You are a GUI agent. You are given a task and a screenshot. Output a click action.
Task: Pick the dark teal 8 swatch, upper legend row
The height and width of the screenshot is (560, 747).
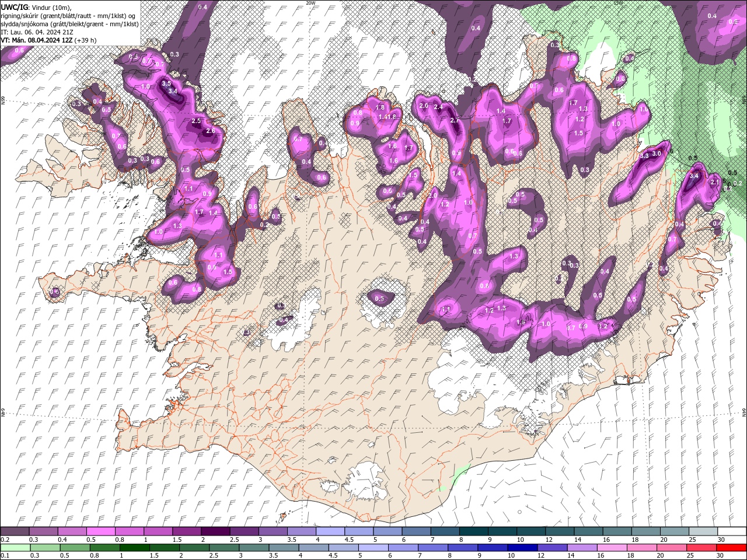point(473,531)
